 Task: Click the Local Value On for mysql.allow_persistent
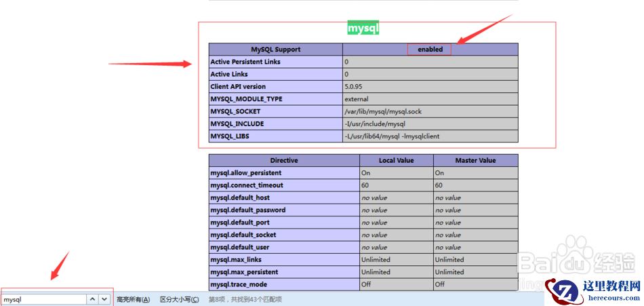pyautogui.click(x=365, y=173)
